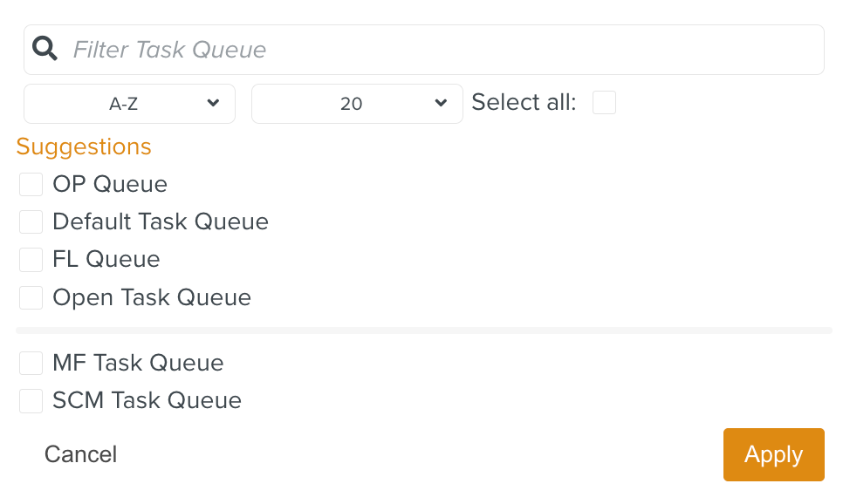Expand the A-Z dropdown chevron
The height and width of the screenshot is (504, 843).
[x=212, y=103]
